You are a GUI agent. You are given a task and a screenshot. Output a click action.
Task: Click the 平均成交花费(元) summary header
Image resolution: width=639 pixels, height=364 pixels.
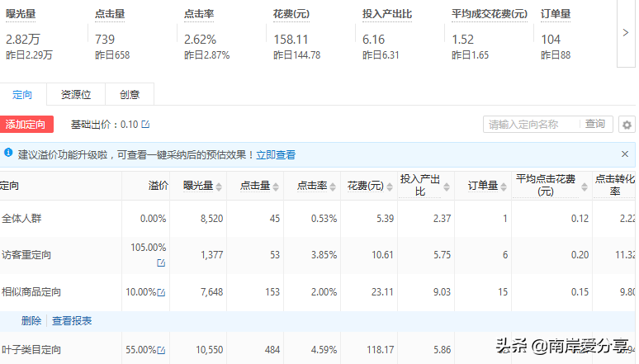pyautogui.click(x=490, y=14)
